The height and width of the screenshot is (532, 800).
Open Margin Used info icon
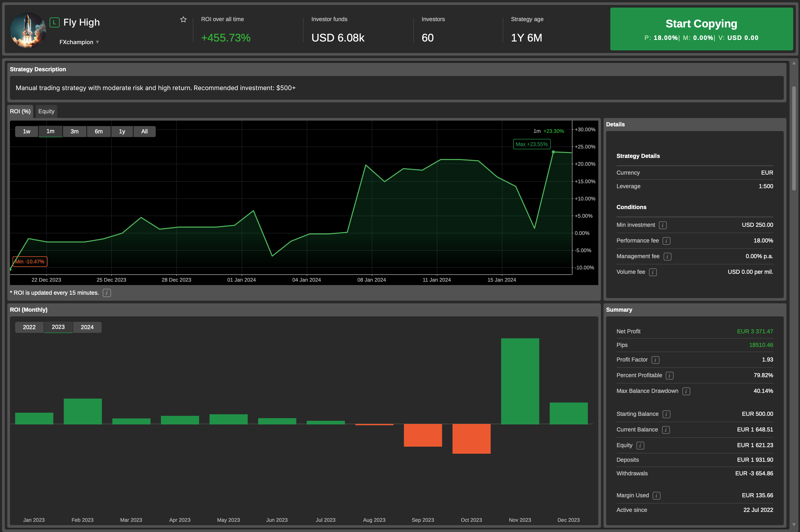pos(656,495)
